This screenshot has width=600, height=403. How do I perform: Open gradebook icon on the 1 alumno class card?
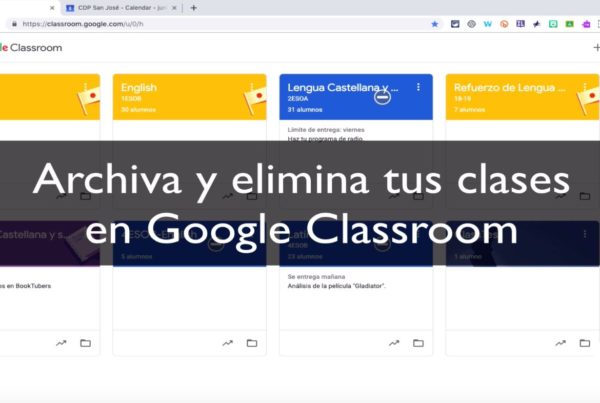pos(561,343)
